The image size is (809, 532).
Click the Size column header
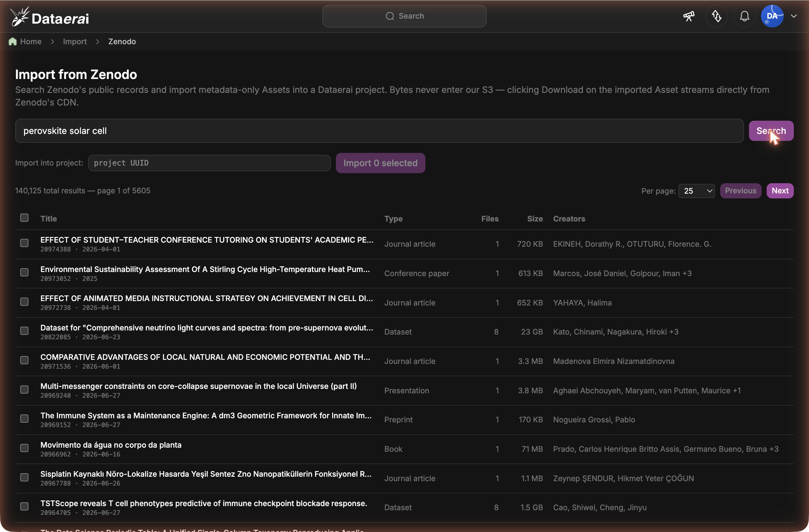pyautogui.click(x=535, y=219)
